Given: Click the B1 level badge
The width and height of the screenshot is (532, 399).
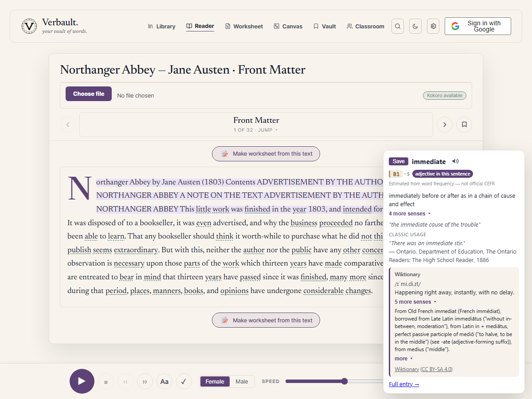Looking at the screenshot, I should pos(395,174).
